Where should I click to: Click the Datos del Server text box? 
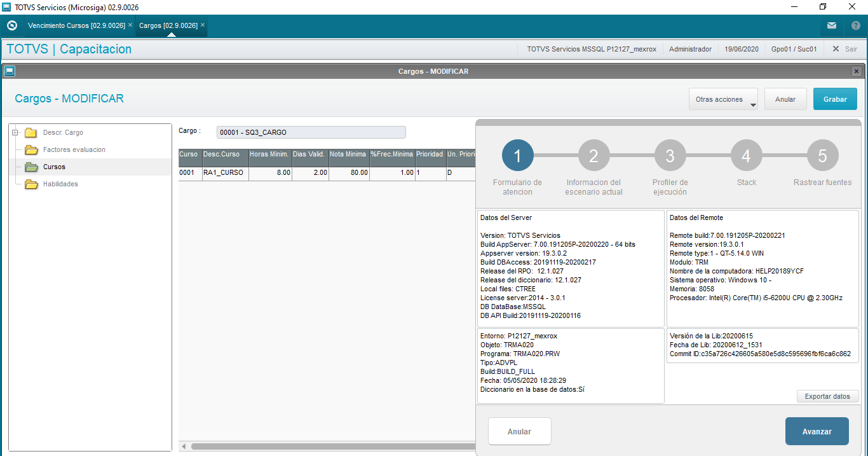point(571,268)
